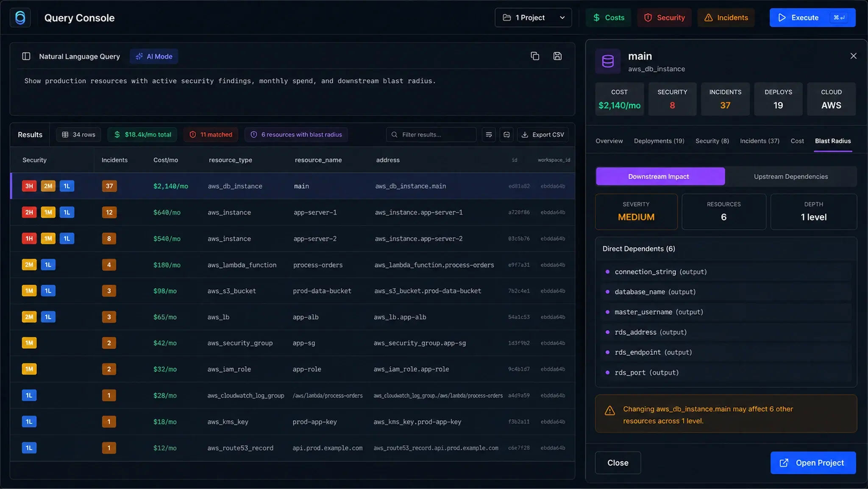The width and height of the screenshot is (868, 489).
Task: Select the aws_iam_role.app-role address
Action: (x=411, y=369)
